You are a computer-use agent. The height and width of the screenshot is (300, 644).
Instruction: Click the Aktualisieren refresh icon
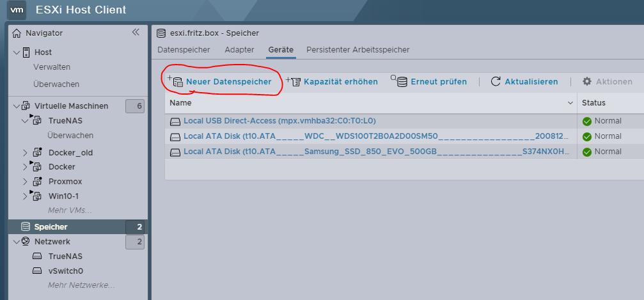pos(496,82)
